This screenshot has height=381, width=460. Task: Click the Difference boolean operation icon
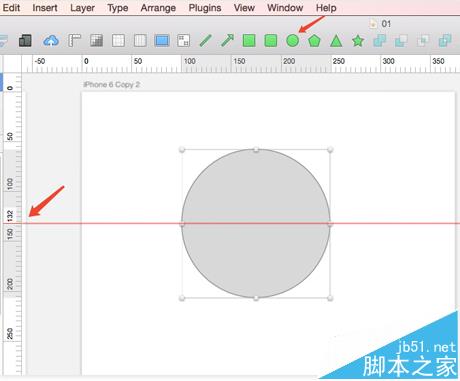[x=445, y=41]
